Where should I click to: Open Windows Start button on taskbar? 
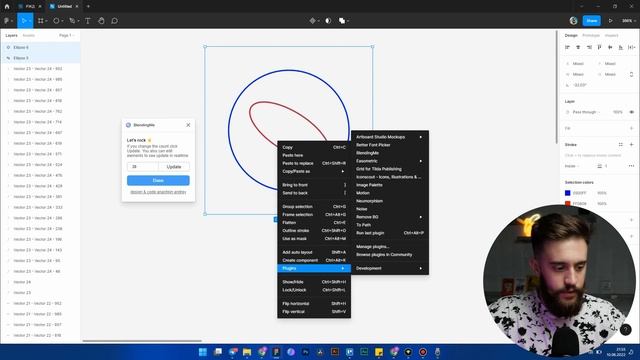click(202, 352)
